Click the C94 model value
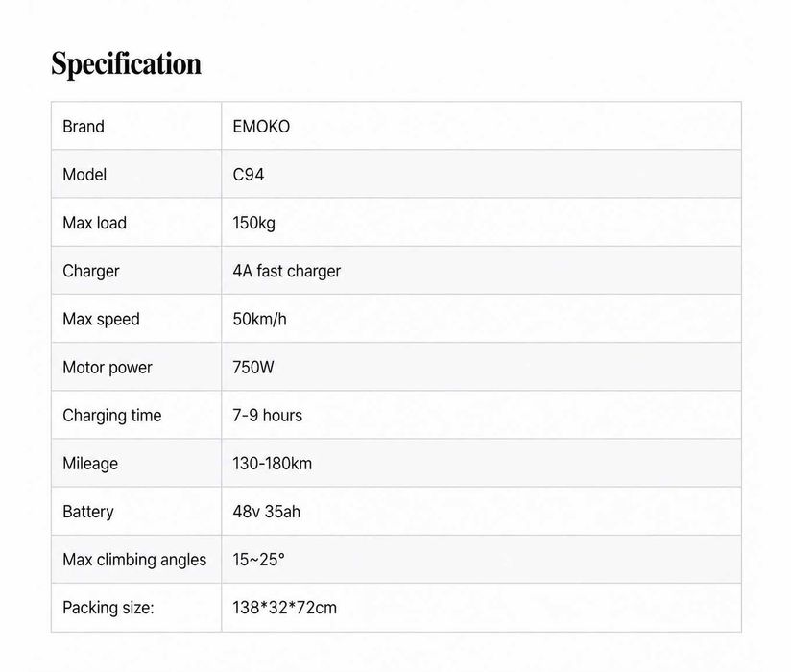Viewport: 791px width, 672px height. coord(249,175)
